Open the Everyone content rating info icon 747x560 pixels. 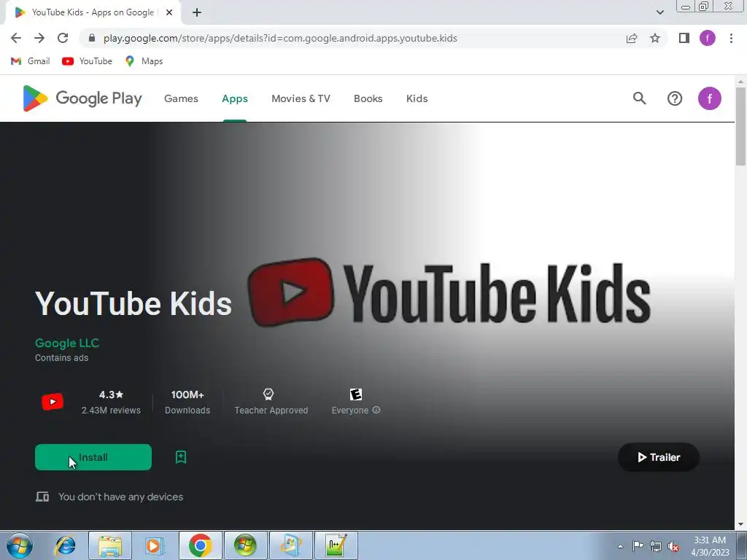point(376,410)
